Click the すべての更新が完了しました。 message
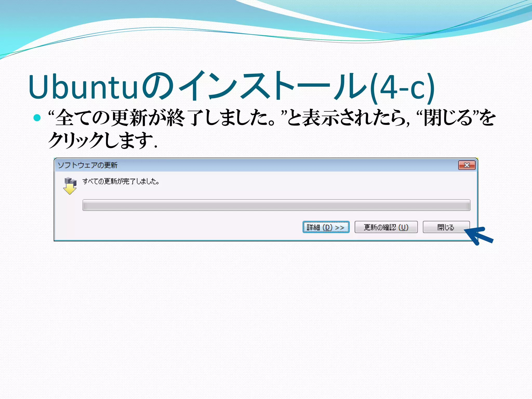Viewport: 532px width, 399px height. [121, 181]
